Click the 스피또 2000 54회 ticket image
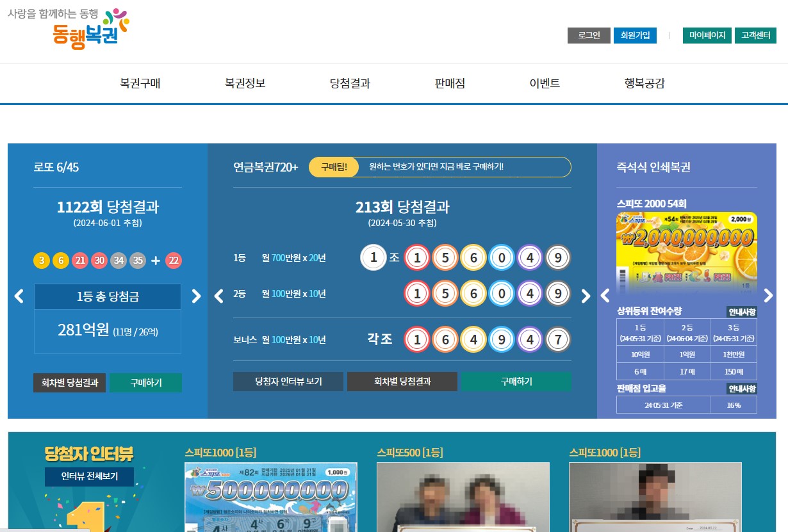 (686, 253)
